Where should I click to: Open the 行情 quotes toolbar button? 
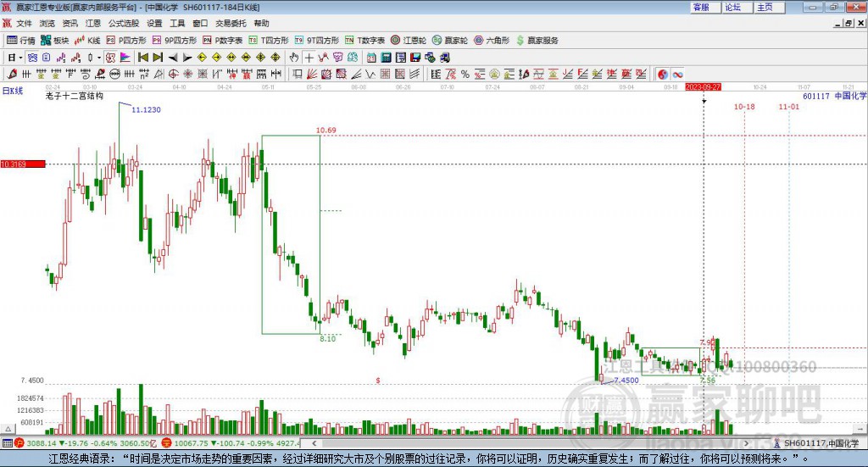[x=20, y=41]
